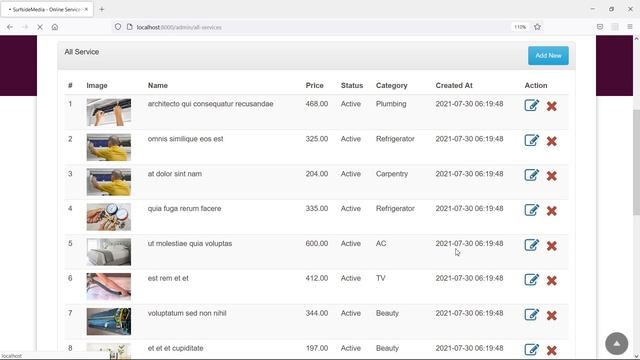Click the scroll-to-top round button
Screen dimensions: 640x360
pos(617,344)
